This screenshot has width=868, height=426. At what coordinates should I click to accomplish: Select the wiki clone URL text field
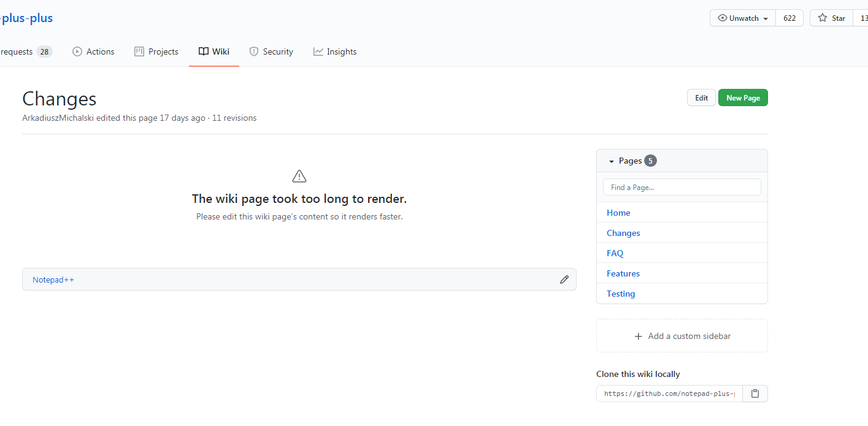(669, 393)
